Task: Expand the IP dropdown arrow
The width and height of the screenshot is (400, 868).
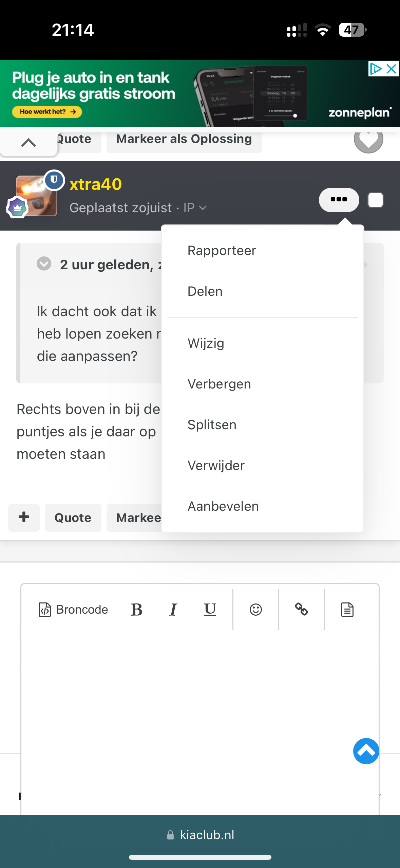Action: click(x=203, y=208)
